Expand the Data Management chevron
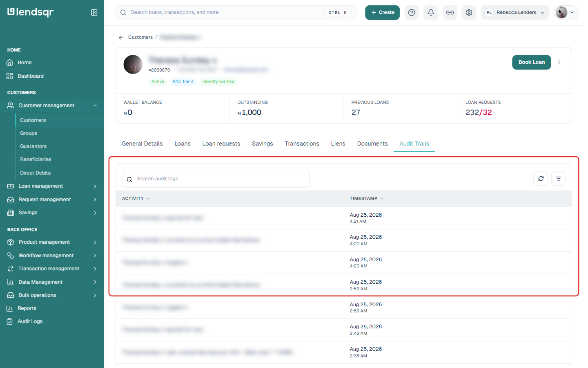 [x=95, y=282]
